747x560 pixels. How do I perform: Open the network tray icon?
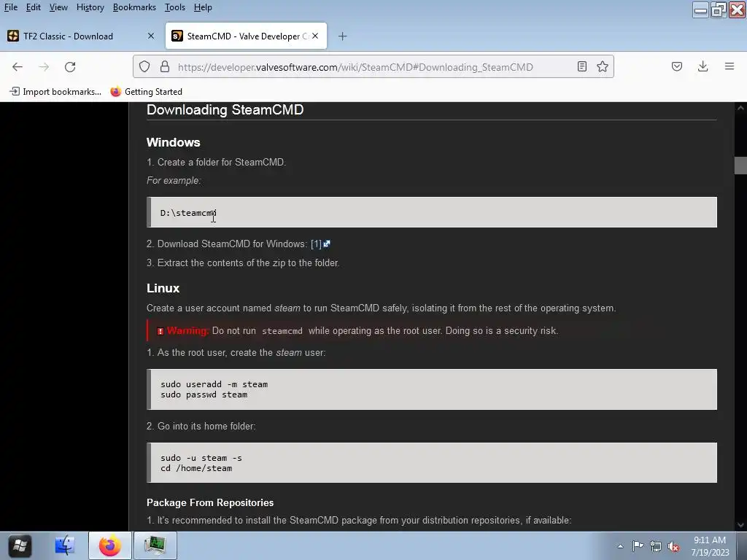click(x=656, y=546)
